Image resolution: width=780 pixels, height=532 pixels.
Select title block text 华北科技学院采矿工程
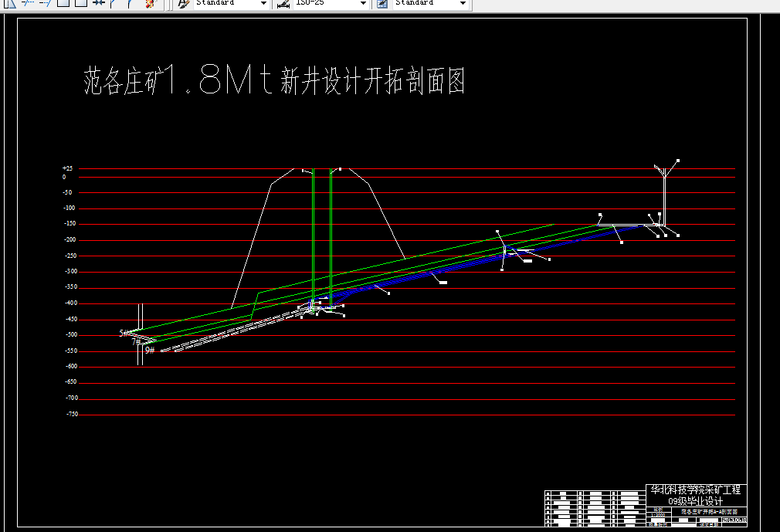[x=695, y=490]
